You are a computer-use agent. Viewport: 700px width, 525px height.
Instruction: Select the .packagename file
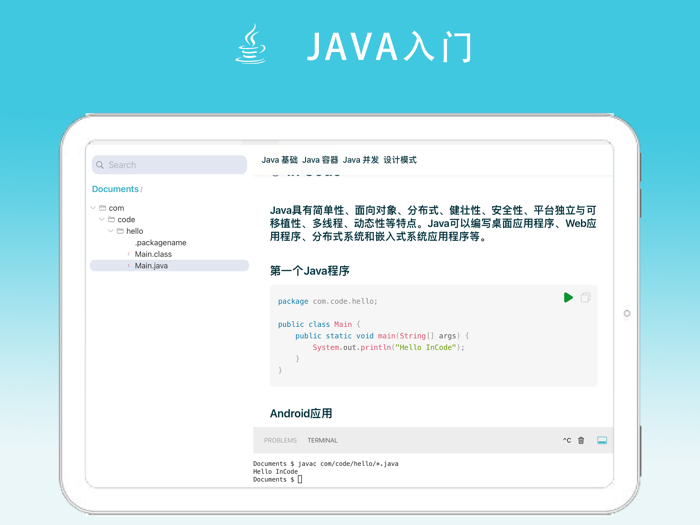coord(161,242)
